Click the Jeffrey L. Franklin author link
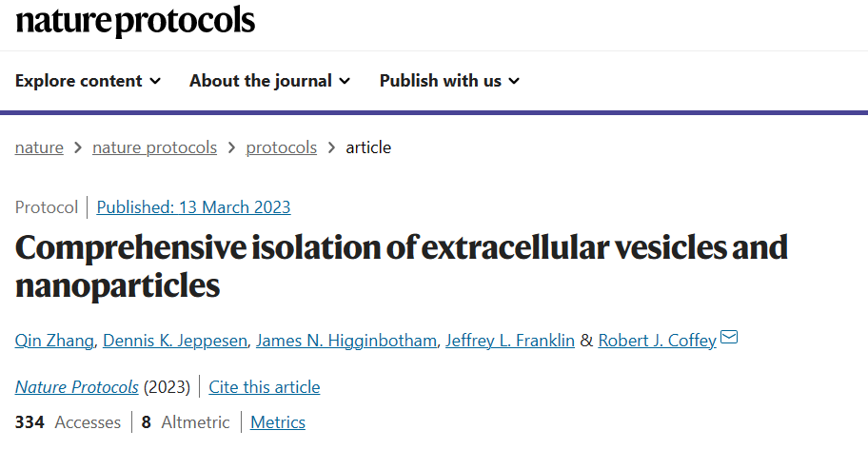 pyautogui.click(x=510, y=341)
